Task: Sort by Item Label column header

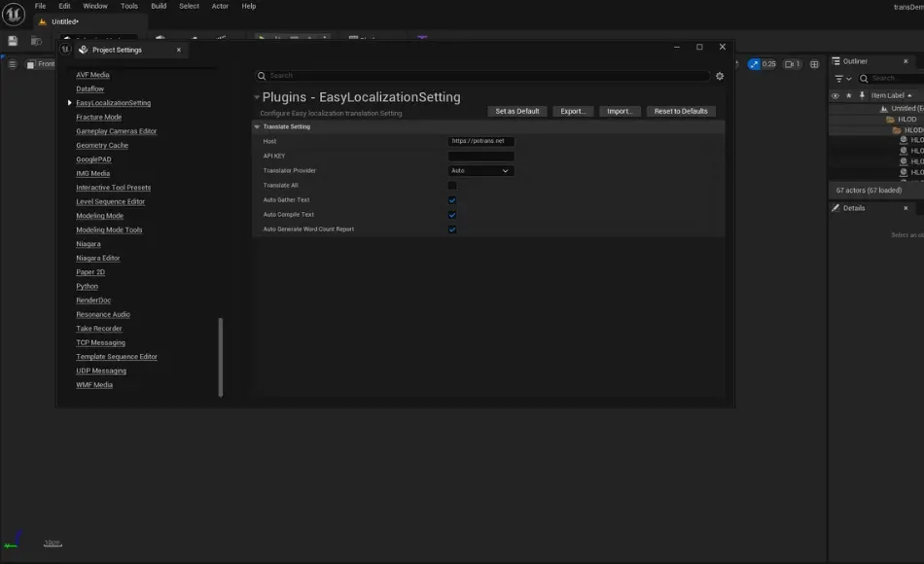Action: click(x=891, y=95)
